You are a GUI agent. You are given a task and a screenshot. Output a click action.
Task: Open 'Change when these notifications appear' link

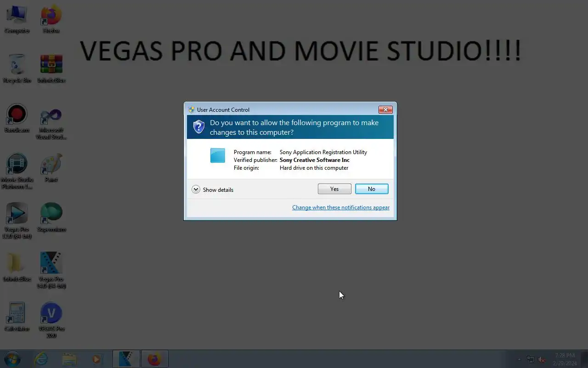click(x=341, y=207)
